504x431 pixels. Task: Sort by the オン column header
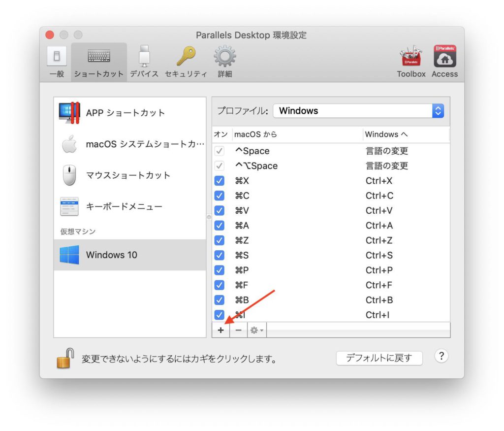coord(221,134)
